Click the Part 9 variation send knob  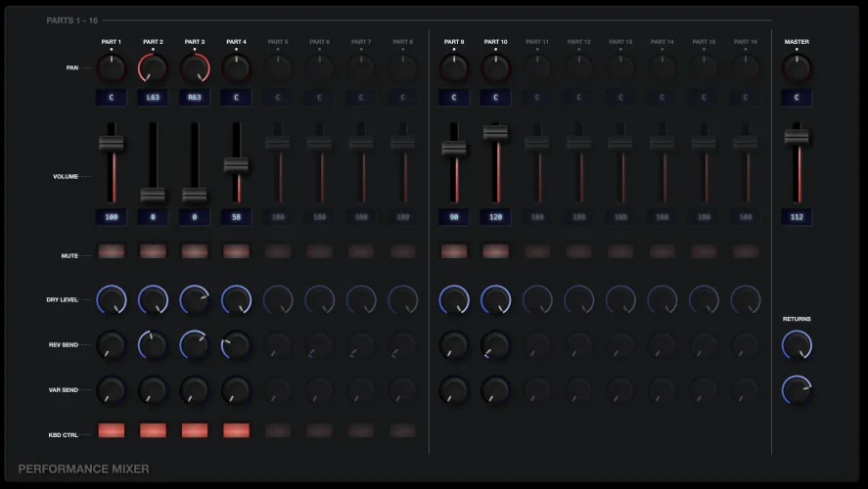pos(454,390)
